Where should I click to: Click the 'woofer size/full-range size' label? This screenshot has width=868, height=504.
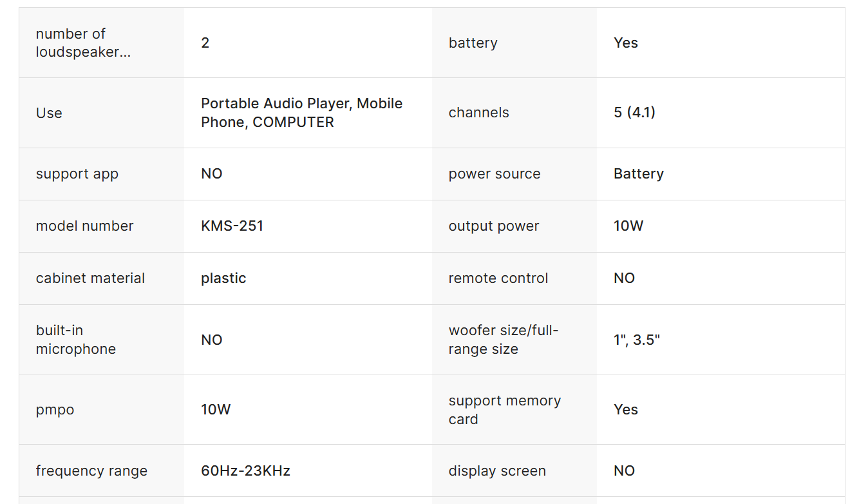pos(504,340)
